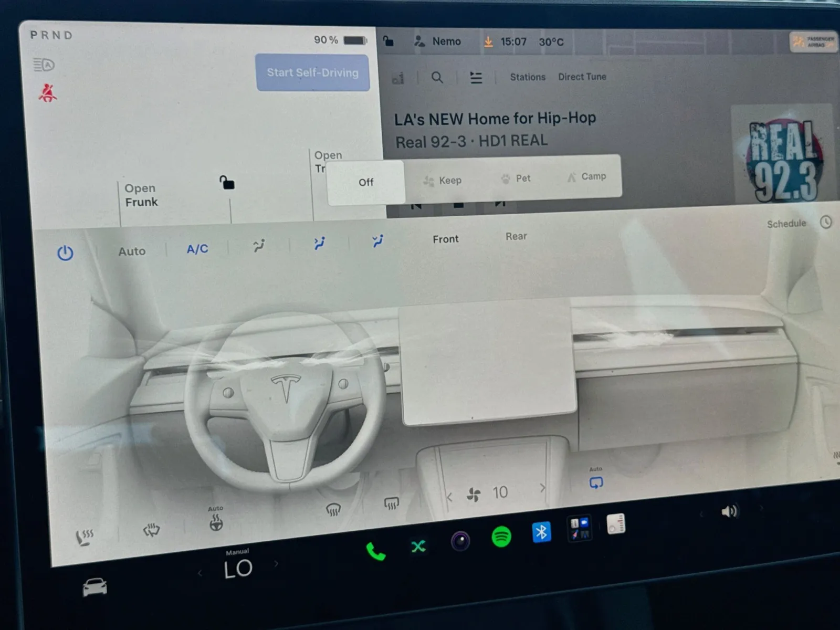Toggle foot-level airflow vent icon
This screenshot has width=840, height=630.
[377, 241]
